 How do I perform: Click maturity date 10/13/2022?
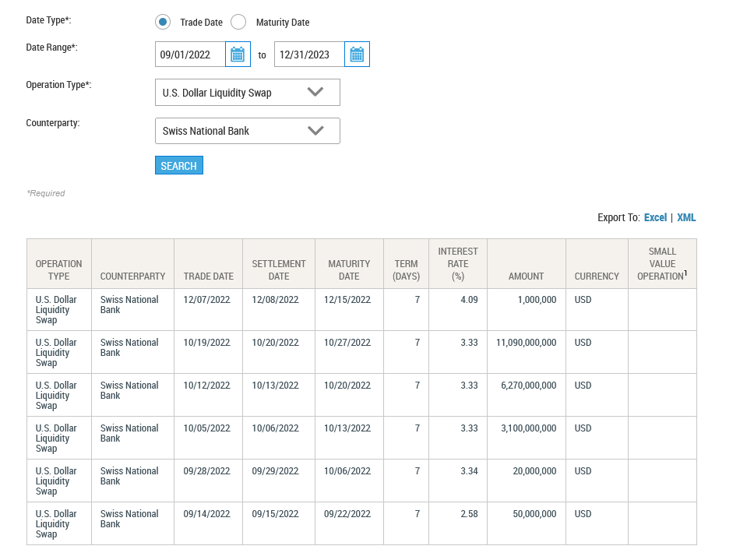347,428
